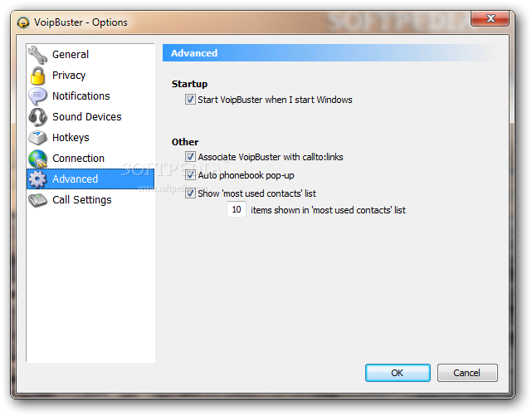Image resolution: width=532 pixels, height=416 pixels.
Task: Click the Other section heading
Action: [x=185, y=142]
